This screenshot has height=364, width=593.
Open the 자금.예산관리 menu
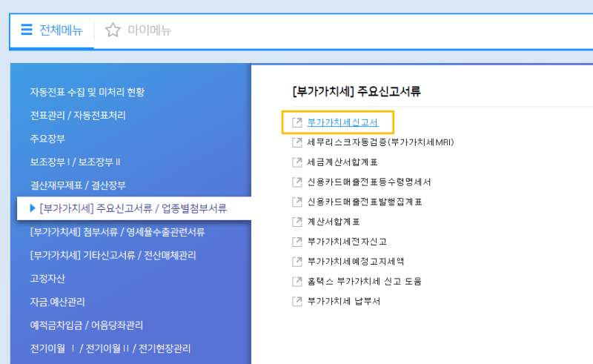[57, 302]
